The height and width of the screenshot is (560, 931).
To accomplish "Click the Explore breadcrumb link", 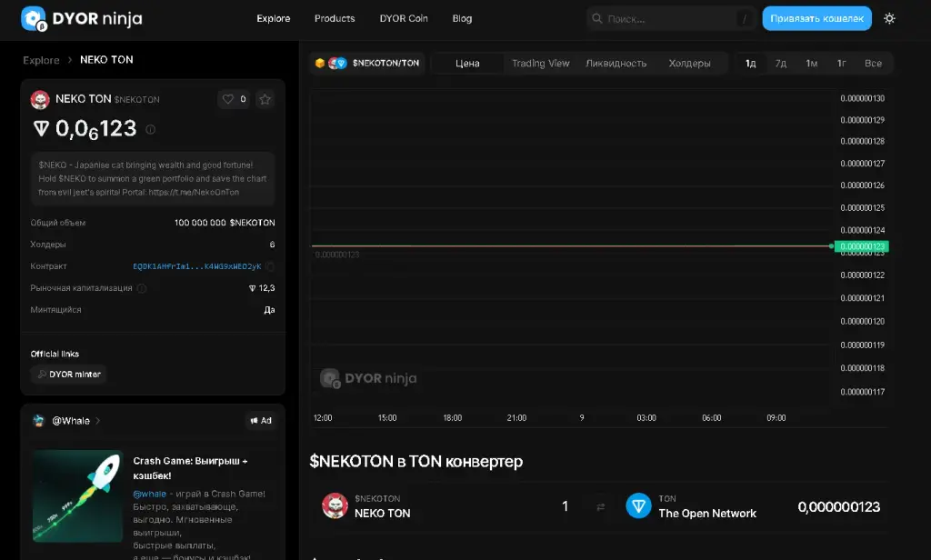I will pyautogui.click(x=41, y=60).
